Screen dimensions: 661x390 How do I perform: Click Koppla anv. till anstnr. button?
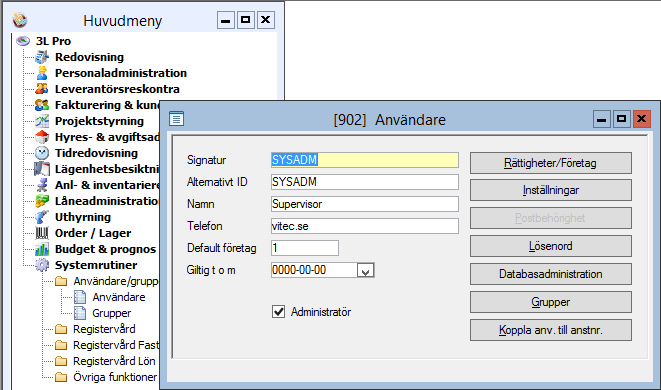tap(551, 330)
